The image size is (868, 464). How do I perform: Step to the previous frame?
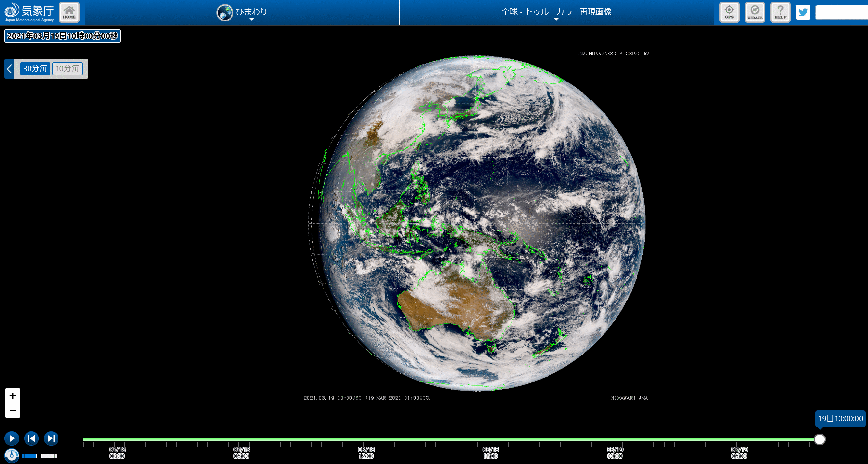31,438
